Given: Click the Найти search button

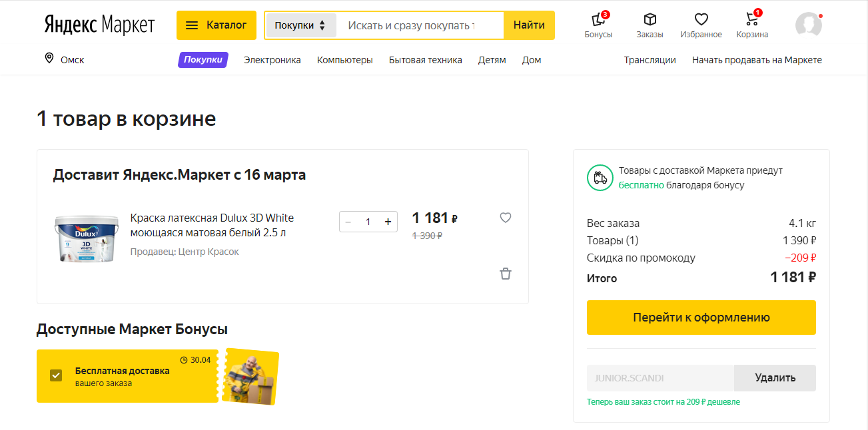Looking at the screenshot, I should click(529, 25).
